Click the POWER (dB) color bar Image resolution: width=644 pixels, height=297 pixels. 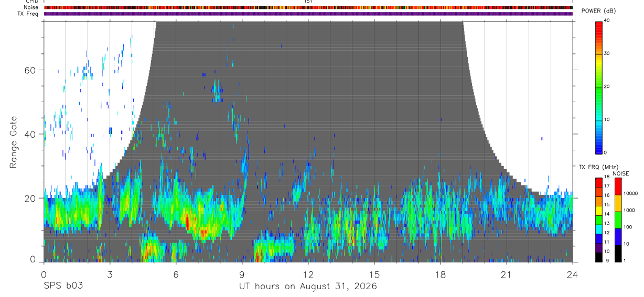[599, 87]
